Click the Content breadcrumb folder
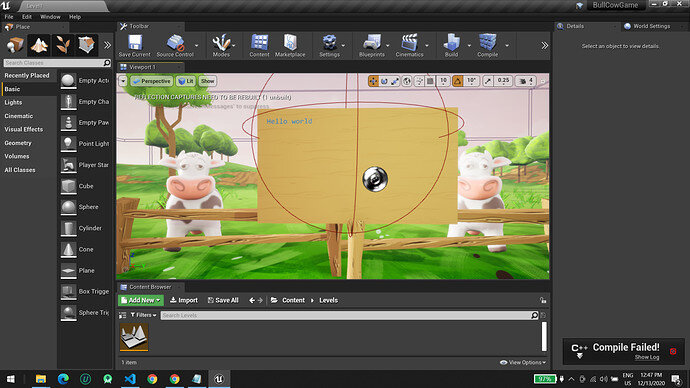690x388 pixels. 293,300
